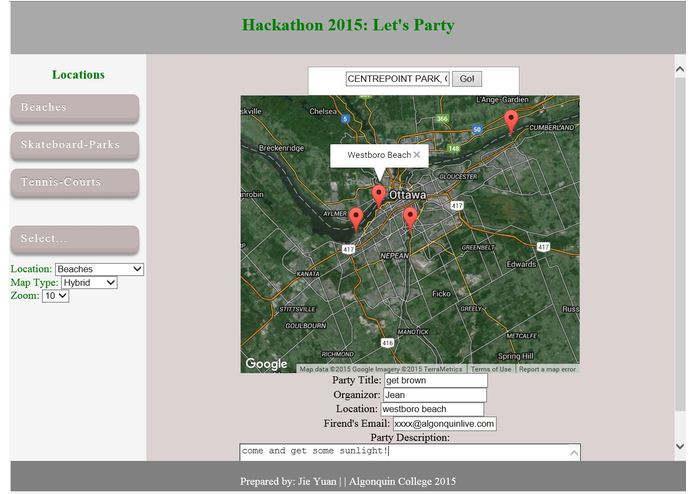This screenshot has height=494, width=695.
Task: Click the KANATA label on the map
Action: (x=308, y=274)
